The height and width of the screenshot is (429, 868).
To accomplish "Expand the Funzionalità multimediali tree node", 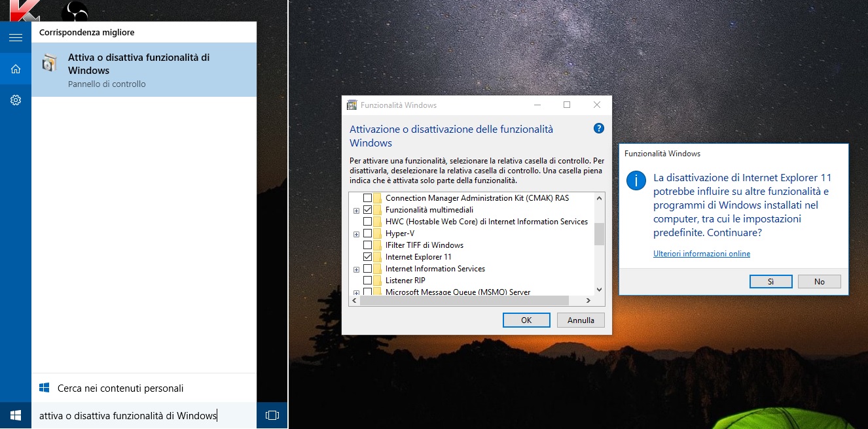I will point(356,211).
